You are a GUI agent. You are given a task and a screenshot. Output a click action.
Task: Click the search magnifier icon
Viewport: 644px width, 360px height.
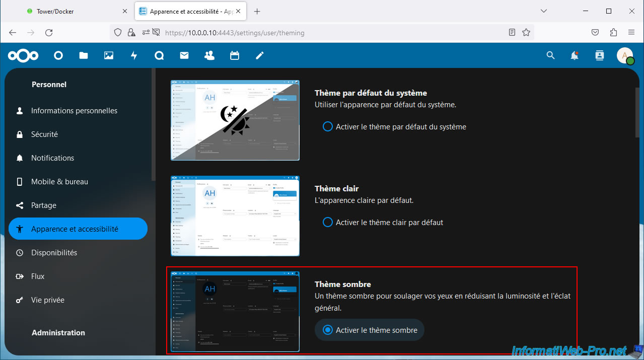coord(550,56)
